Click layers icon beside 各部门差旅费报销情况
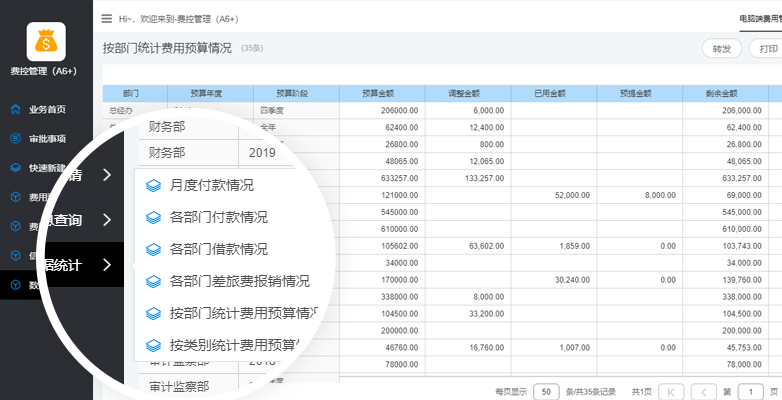 click(x=153, y=281)
